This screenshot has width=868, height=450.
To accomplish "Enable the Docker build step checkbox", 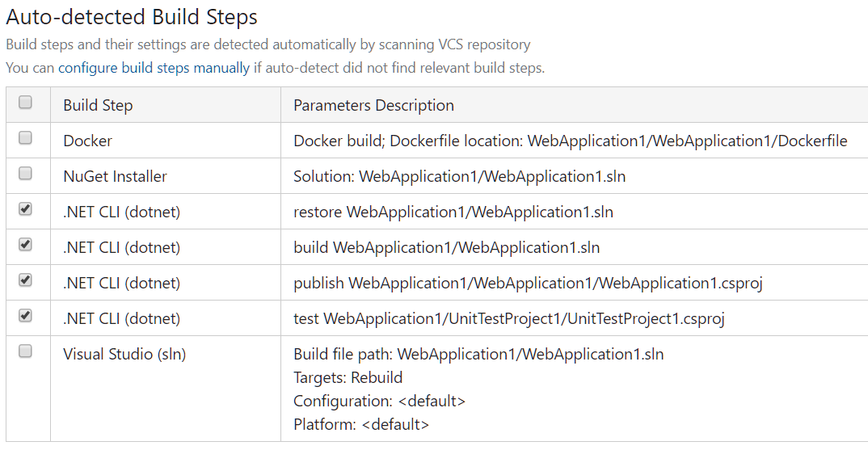I will [x=25, y=138].
